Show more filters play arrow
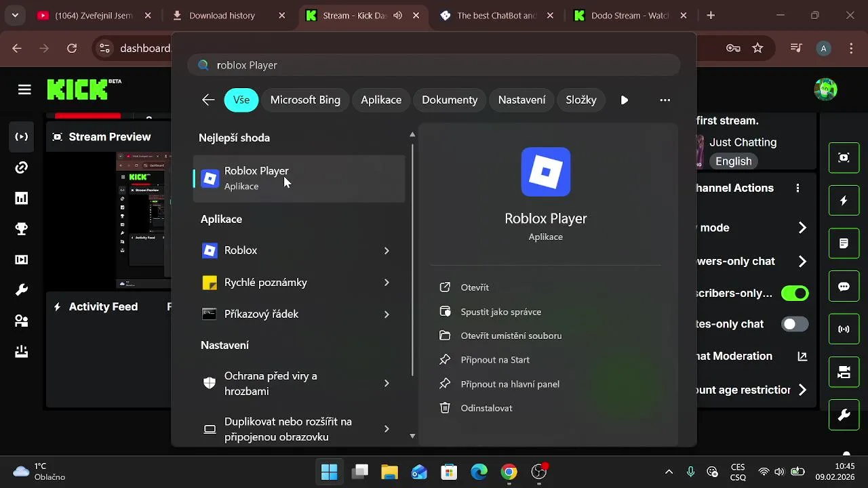The width and height of the screenshot is (868, 488). pyautogui.click(x=625, y=100)
